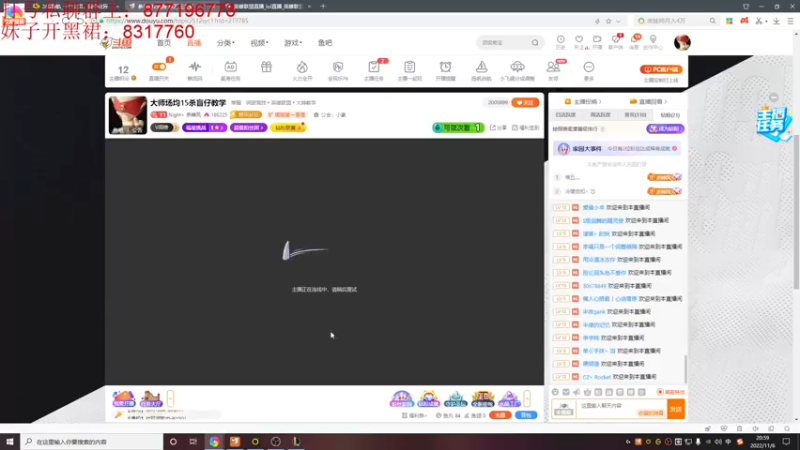This screenshot has width=800, height=450.
Task: Expand the left activity icons arrow
Action: pos(170,398)
